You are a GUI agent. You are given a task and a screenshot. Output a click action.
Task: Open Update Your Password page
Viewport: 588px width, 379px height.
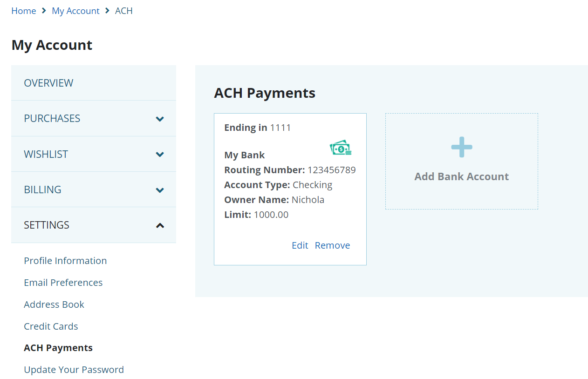coord(74,370)
